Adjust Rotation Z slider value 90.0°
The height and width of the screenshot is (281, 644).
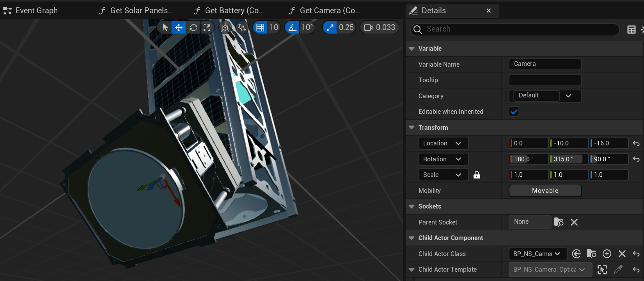click(x=609, y=159)
